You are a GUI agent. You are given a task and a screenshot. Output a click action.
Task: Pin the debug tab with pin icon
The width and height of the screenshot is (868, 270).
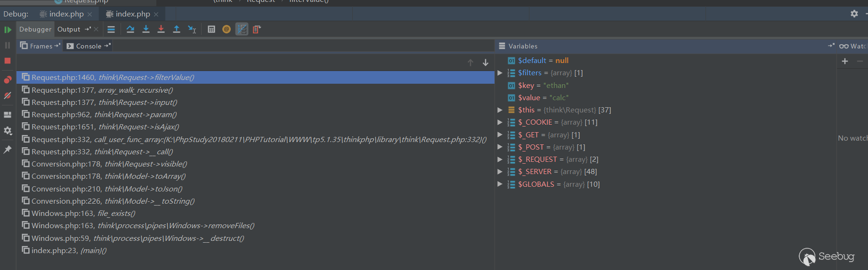pyautogui.click(x=8, y=150)
